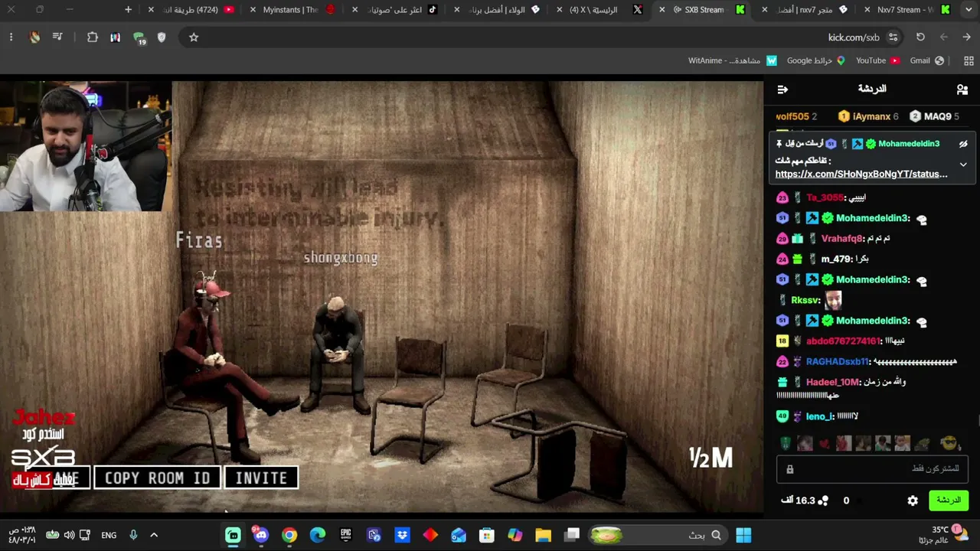
Task: Click the extension with badge 19
Action: click(139, 37)
